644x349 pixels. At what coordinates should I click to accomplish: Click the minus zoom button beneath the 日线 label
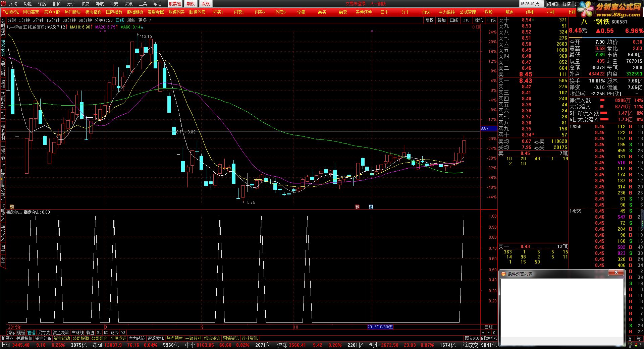[x=488, y=333]
